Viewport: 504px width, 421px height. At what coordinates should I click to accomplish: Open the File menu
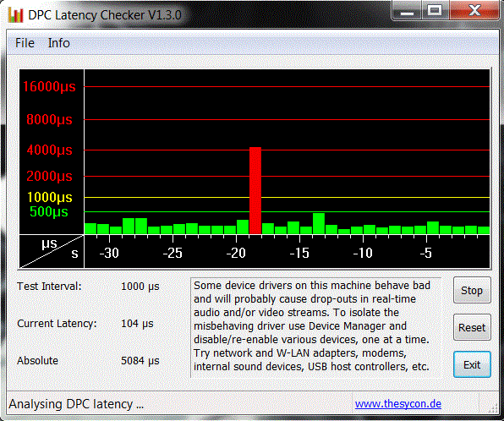tap(25, 43)
